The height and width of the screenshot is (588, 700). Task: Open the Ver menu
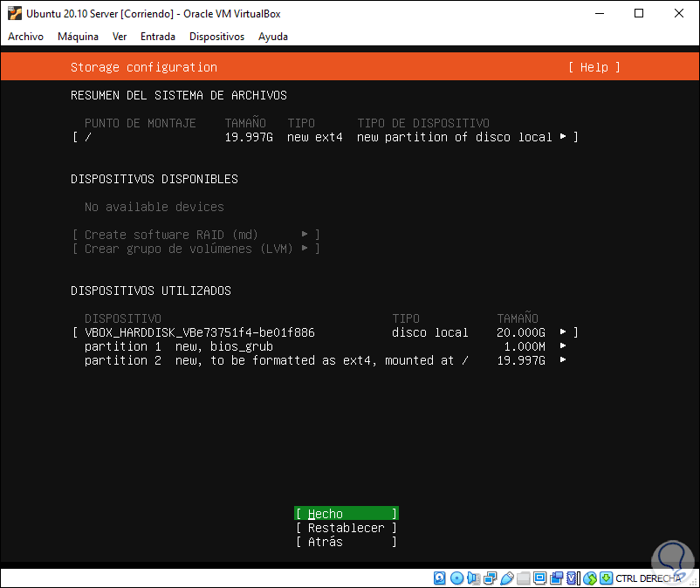tap(120, 37)
